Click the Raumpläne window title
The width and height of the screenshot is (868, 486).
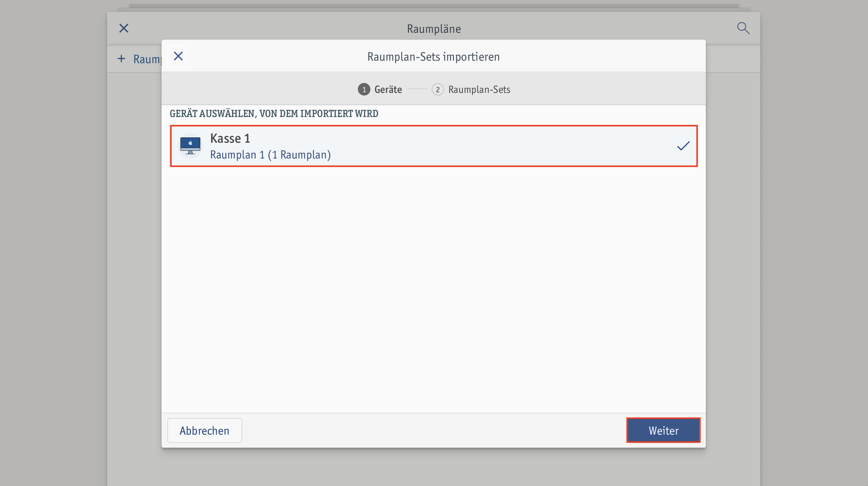pos(434,29)
